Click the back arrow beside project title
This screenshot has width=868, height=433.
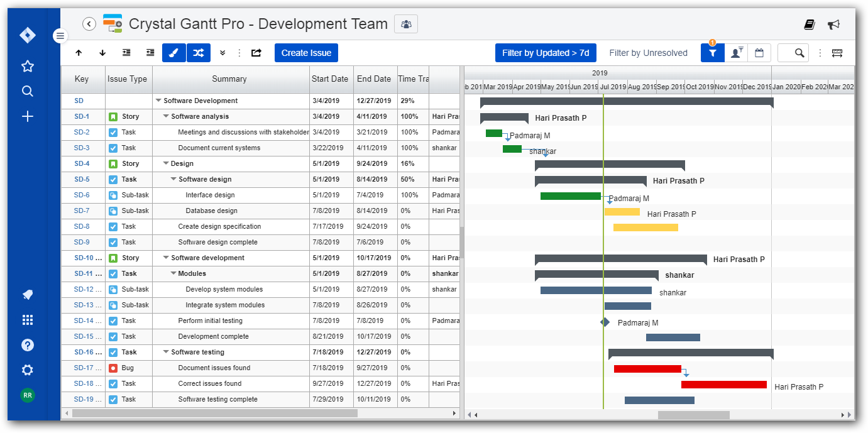[89, 24]
